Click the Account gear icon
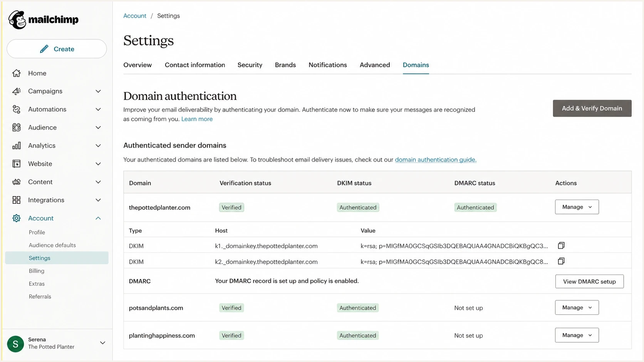 17,218
